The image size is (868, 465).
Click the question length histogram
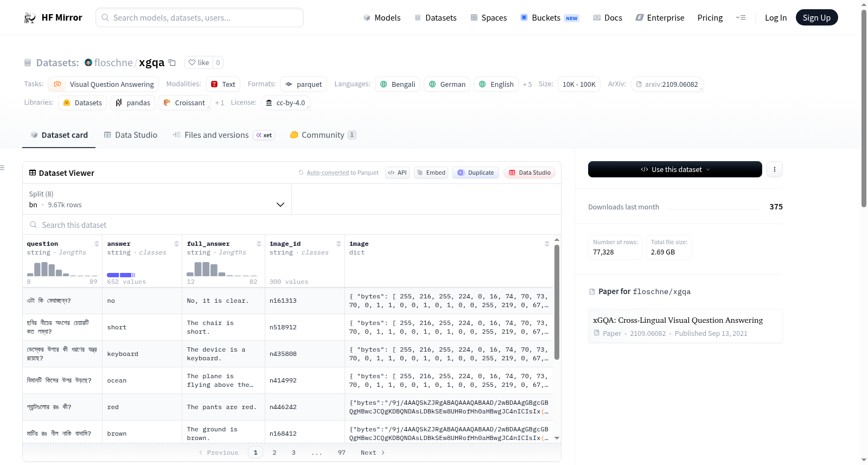(62, 269)
